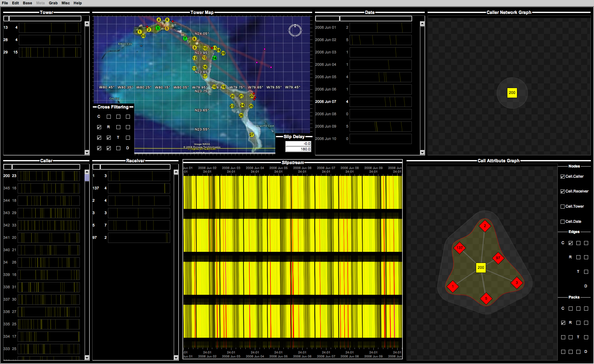Click the compass rose on Tower Map
Screen dimensions: 594x364
click(295, 30)
